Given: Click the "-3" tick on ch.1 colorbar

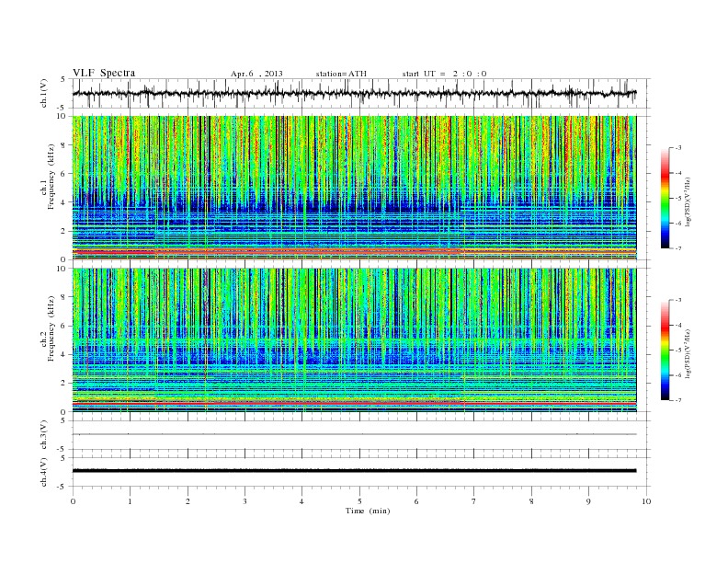Looking at the screenshot, I should coord(677,148).
